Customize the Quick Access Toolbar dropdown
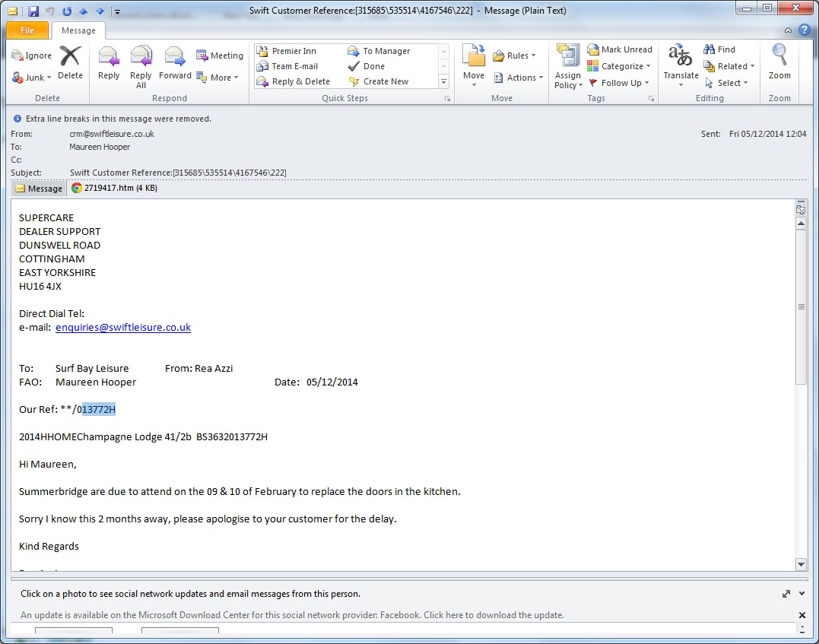The width and height of the screenshot is (819, 644). coord(117,11)
